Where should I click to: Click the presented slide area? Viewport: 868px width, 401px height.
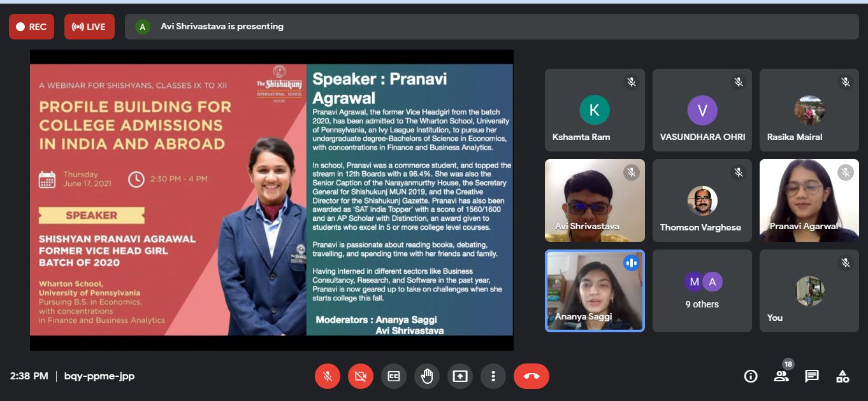tap(271, 200)
